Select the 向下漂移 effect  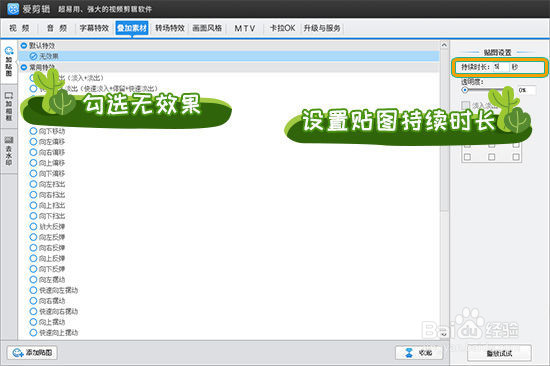tap(47, 173)
